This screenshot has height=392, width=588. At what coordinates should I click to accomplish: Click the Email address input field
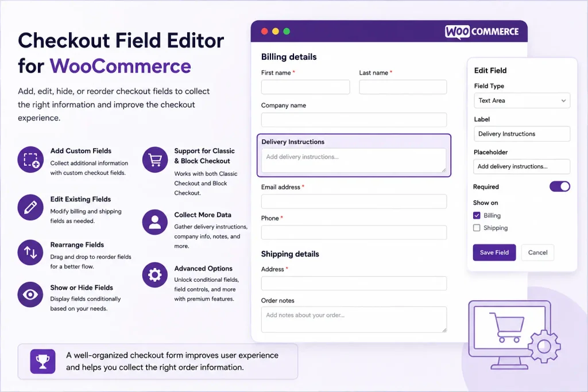tap(354, 201)
